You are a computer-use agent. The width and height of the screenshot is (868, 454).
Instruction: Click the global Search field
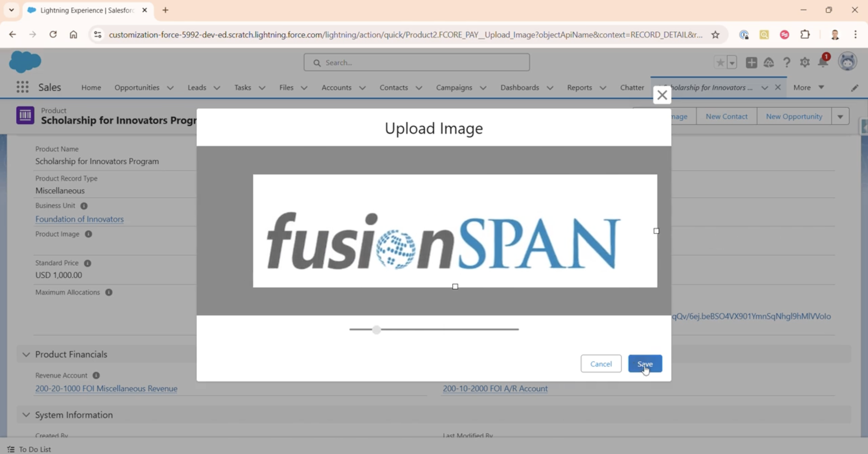pos(416,63)
